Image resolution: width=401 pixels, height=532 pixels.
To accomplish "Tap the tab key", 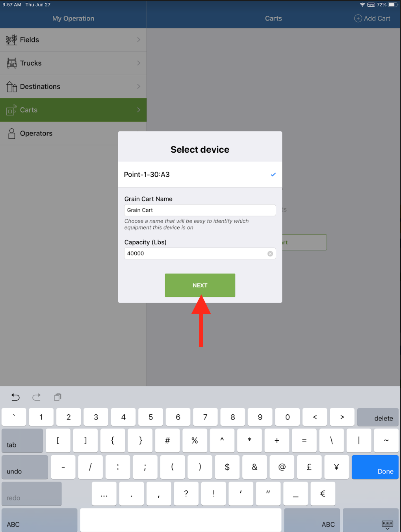I will (x=22, y=441).
